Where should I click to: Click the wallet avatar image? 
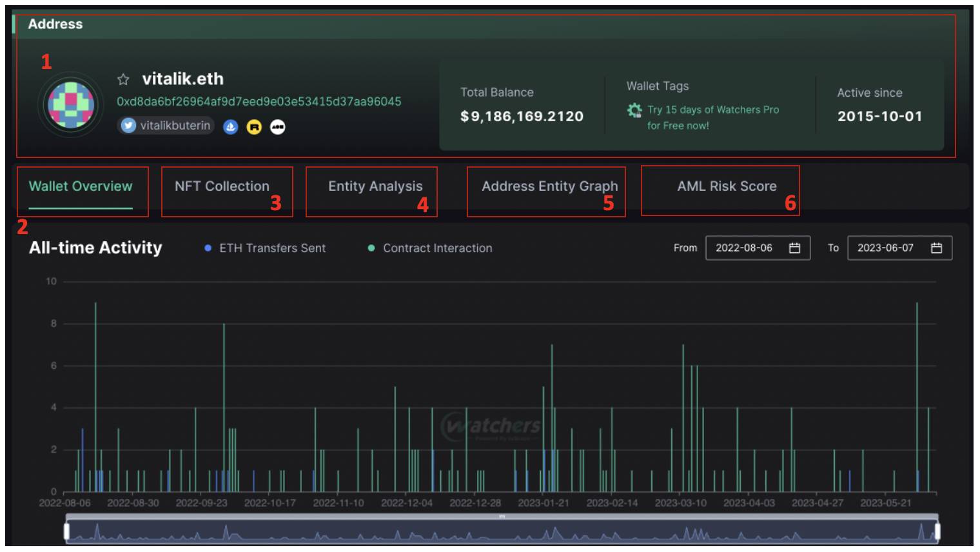[x=71, y=104]
